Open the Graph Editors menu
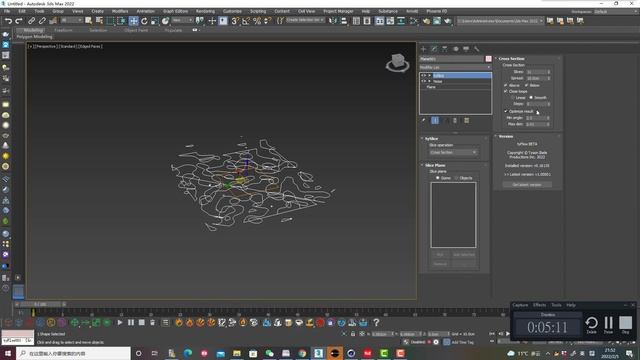Screen dimensions: 640x360 click(176, 11)
